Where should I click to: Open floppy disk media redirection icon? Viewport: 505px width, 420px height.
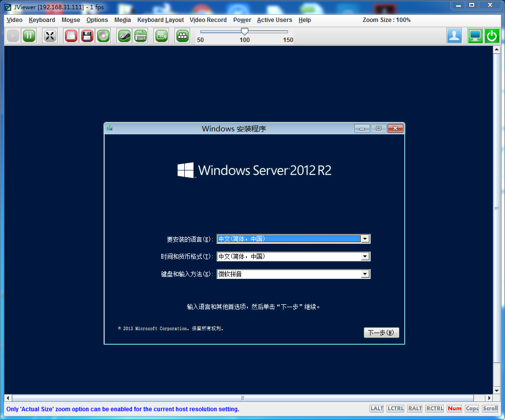tap(87, 36)
